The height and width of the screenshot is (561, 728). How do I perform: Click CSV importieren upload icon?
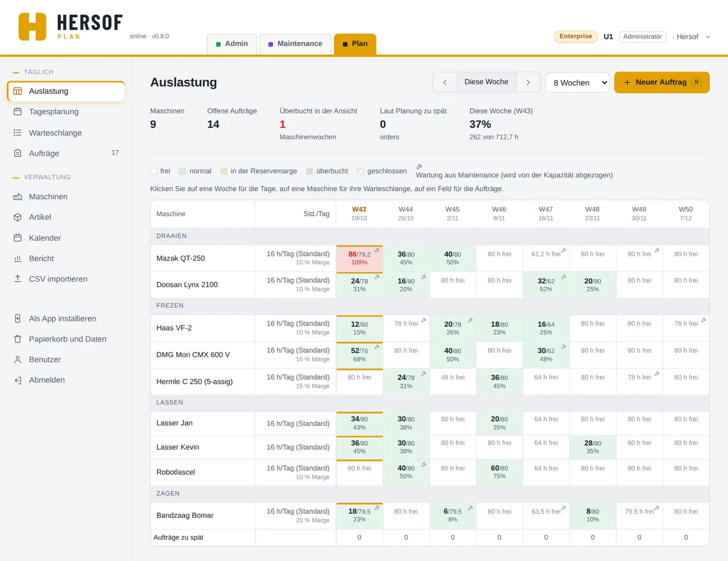(x=18, y=279)
